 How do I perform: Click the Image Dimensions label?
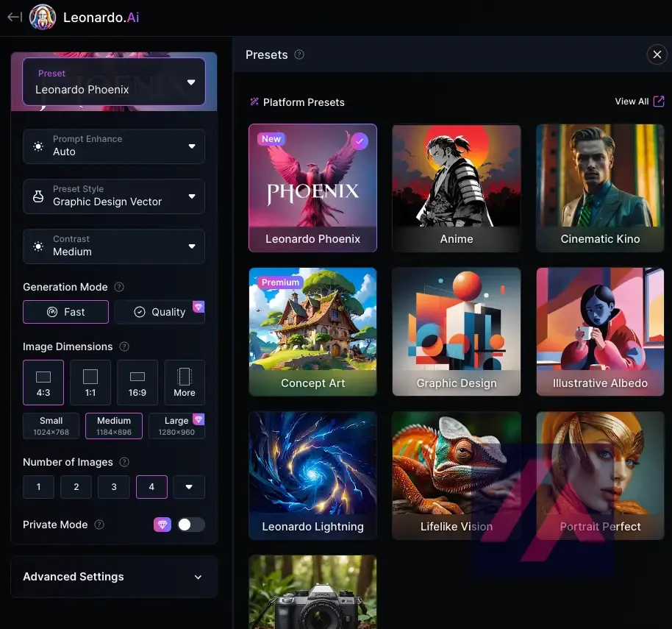(x=68, y=347)
